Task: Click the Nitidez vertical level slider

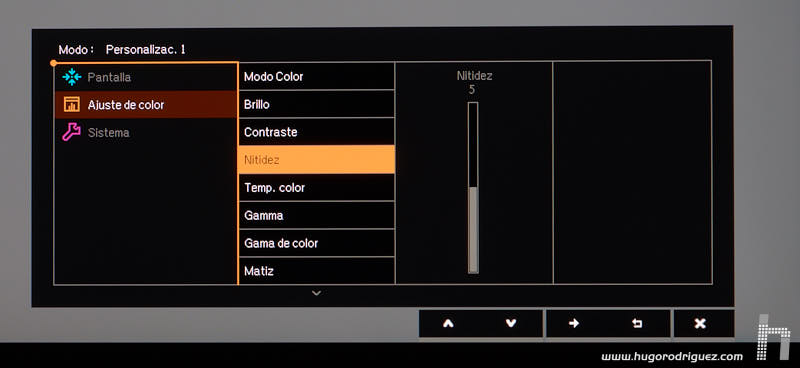Action: coord(473,188)
